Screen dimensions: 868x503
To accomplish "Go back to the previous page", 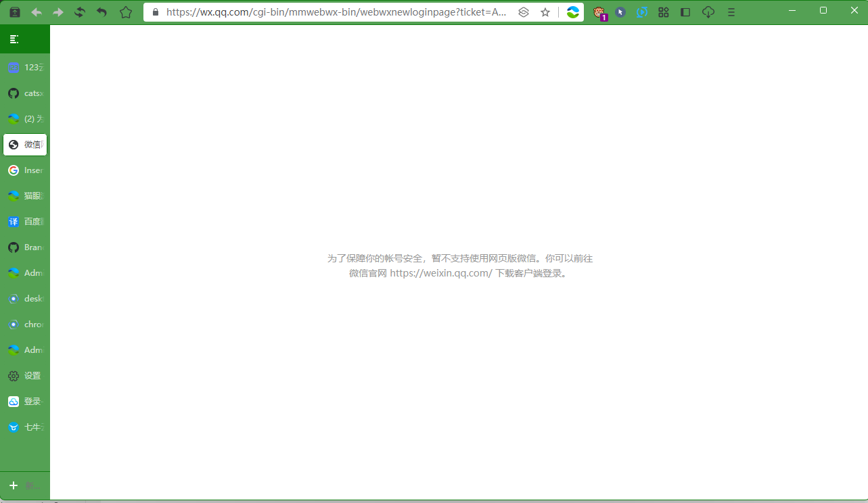I will tap(37, 12).
